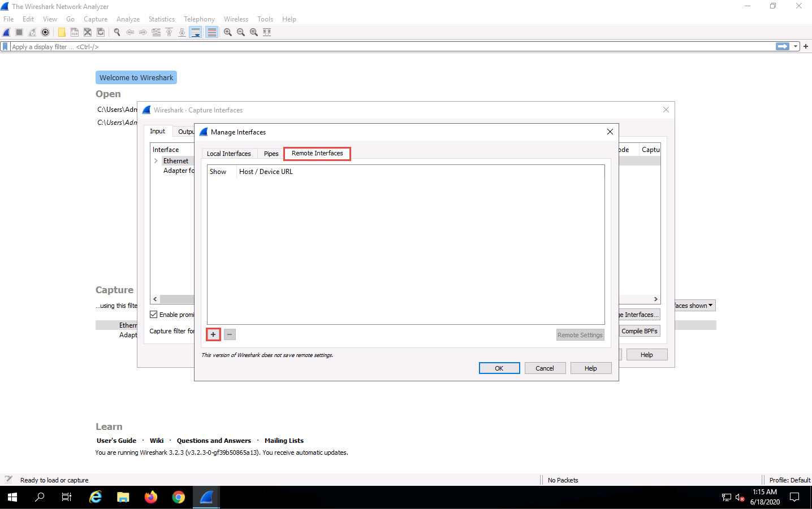Toggle Enable promiscuous mode checkbox
The image size is (812, 509).
[153, 315]
